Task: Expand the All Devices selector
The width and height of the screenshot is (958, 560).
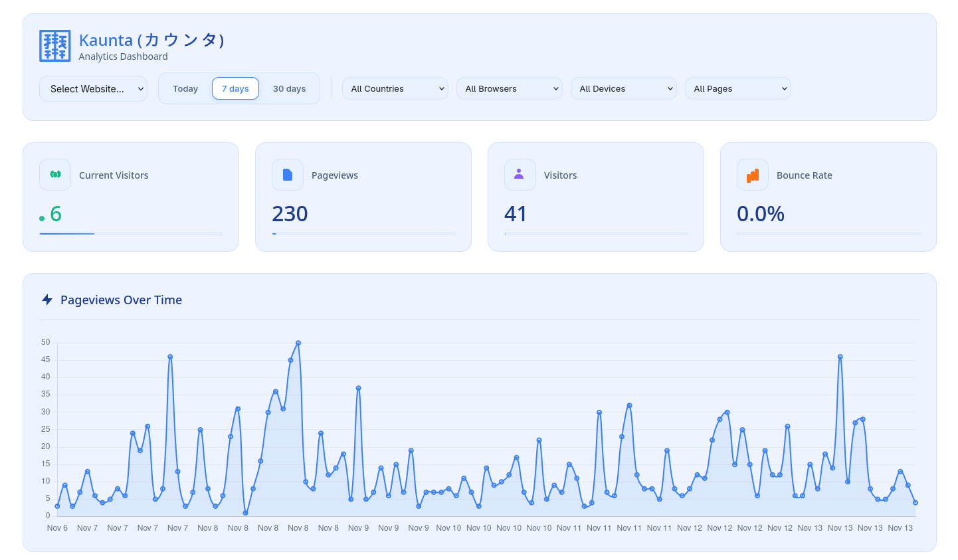Action: (623, 88)
